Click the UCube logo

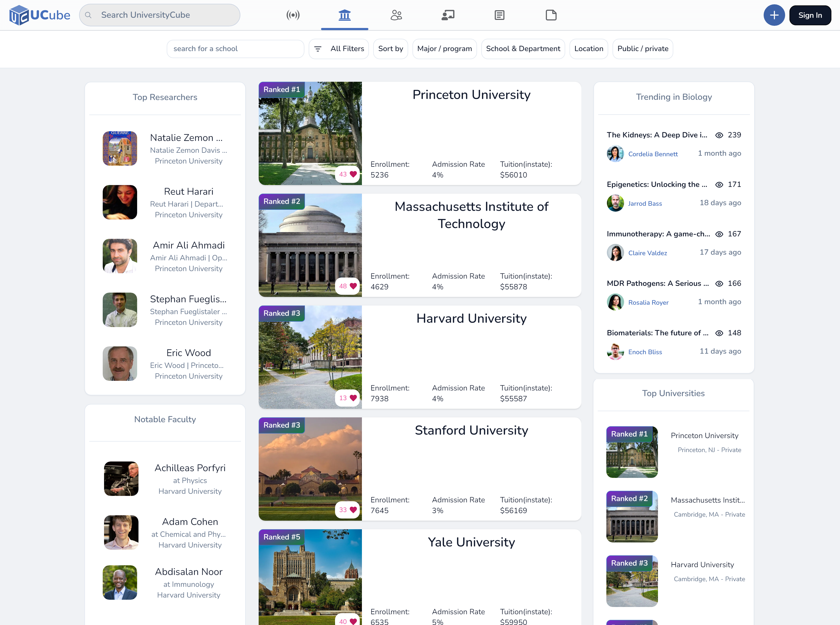40,15
